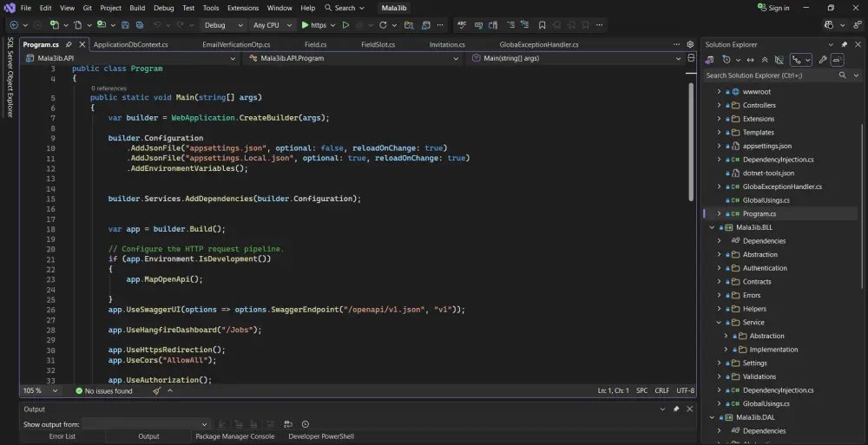The height and width of the screenshot is (445, 868).
Task: Start debugging with the green https button
Action: tap(314, 25)
